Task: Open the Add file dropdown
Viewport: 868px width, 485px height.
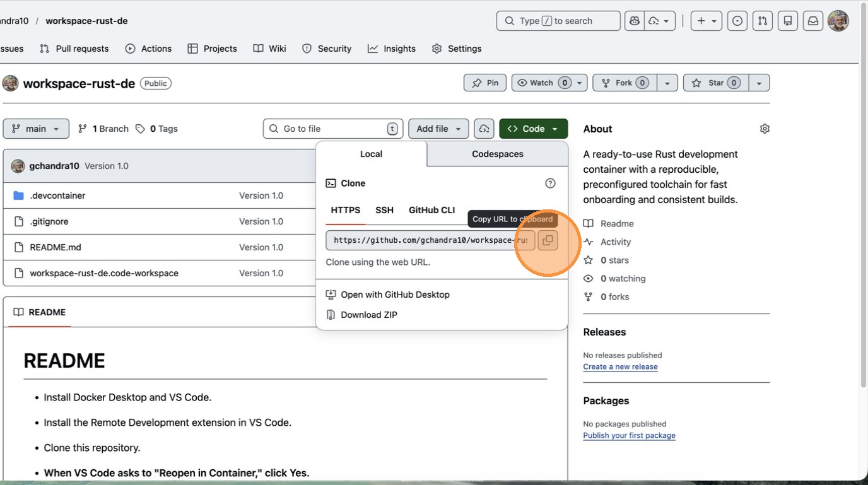Action: click(x=438, y=129)
